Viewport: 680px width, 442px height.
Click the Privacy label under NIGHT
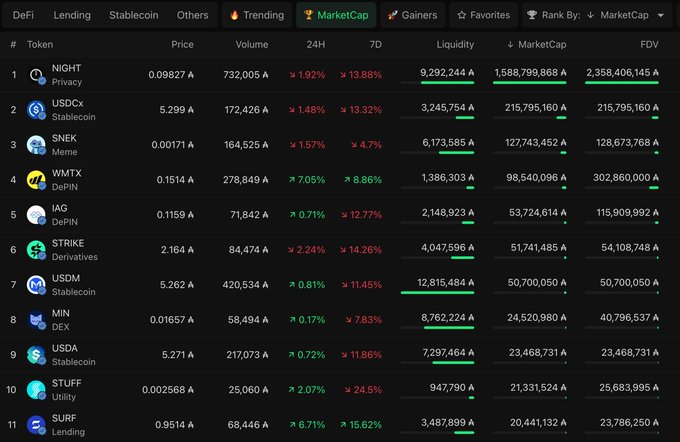pos(67,82)
